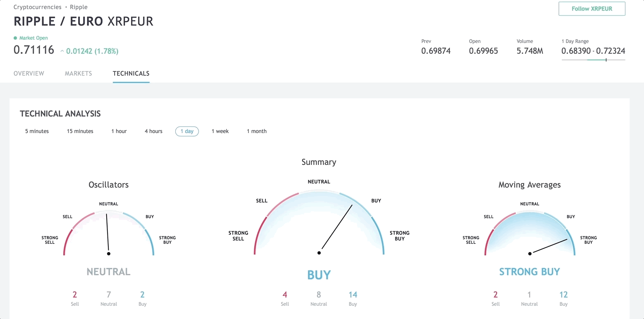The width and height of the screenshot is (644, 319).
Task: Click the green Market Open status dot
Action: [16, 38]
